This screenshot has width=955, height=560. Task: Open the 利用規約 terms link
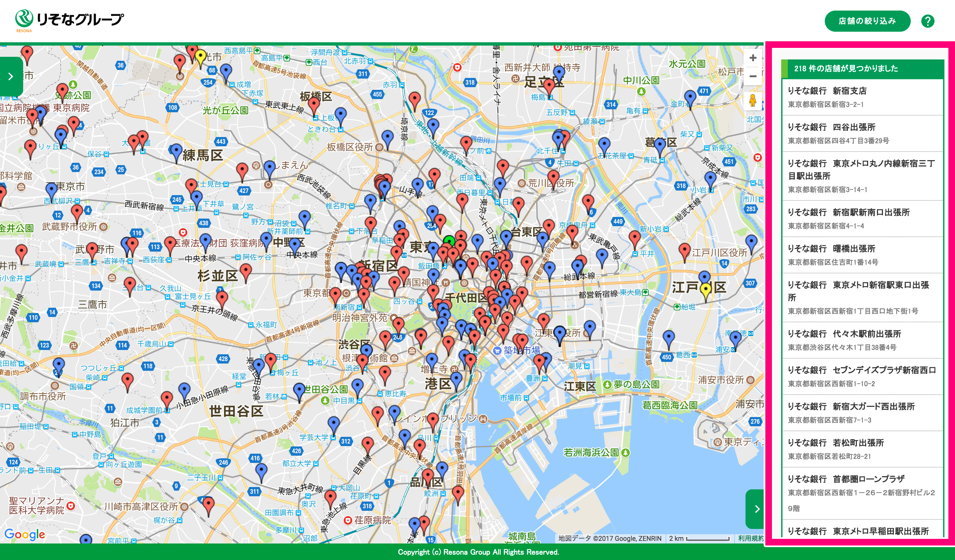click(750, 538)
